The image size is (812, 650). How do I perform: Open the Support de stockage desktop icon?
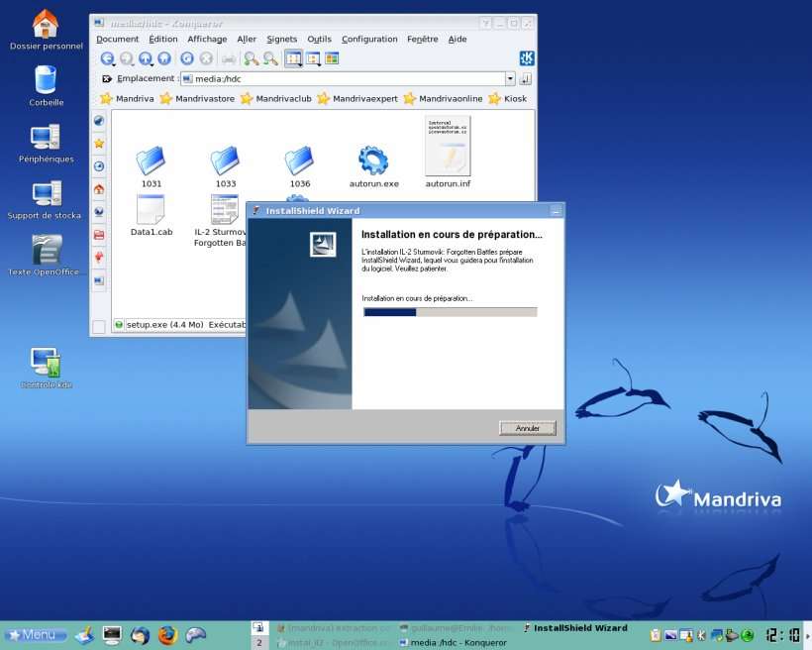[x=45, y=200]
